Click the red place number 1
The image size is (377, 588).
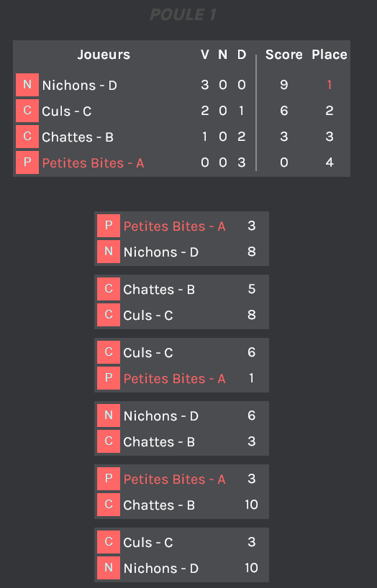[x=330, y=85]
